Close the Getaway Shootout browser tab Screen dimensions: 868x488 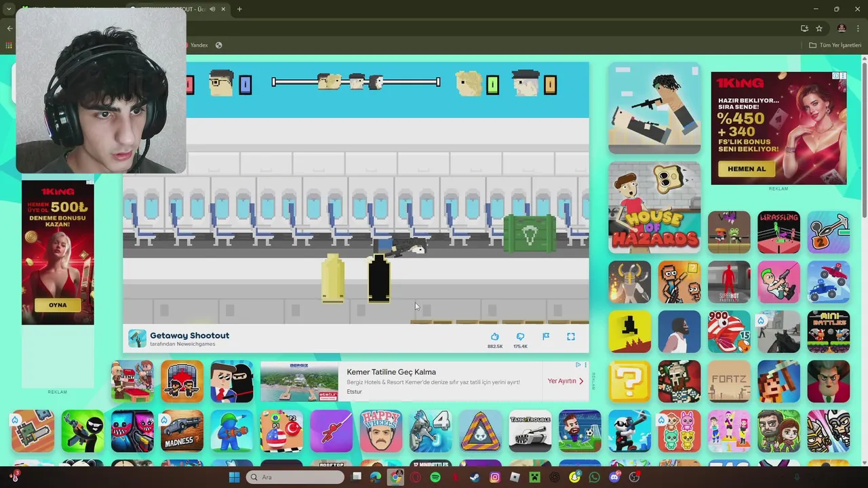tap(223, 9)
